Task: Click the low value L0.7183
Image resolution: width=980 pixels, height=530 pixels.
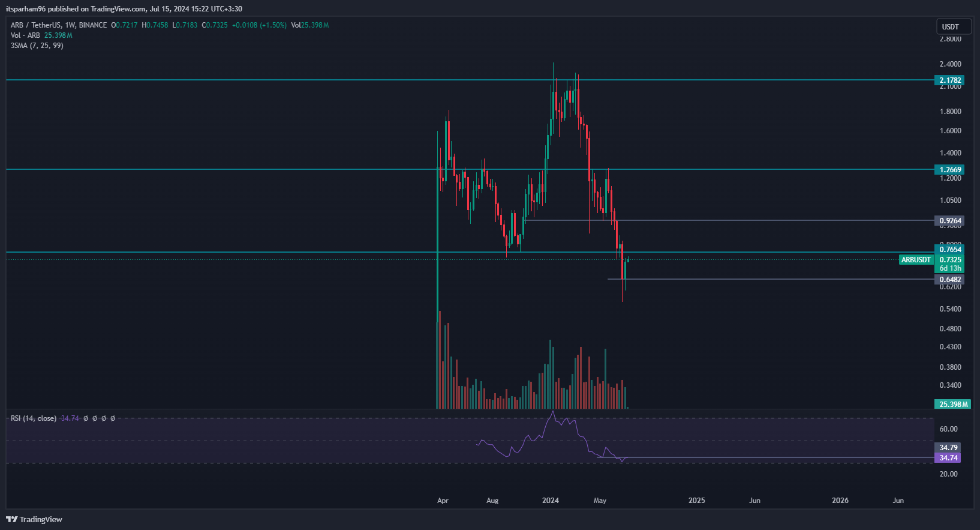Action: coord(185,25)
